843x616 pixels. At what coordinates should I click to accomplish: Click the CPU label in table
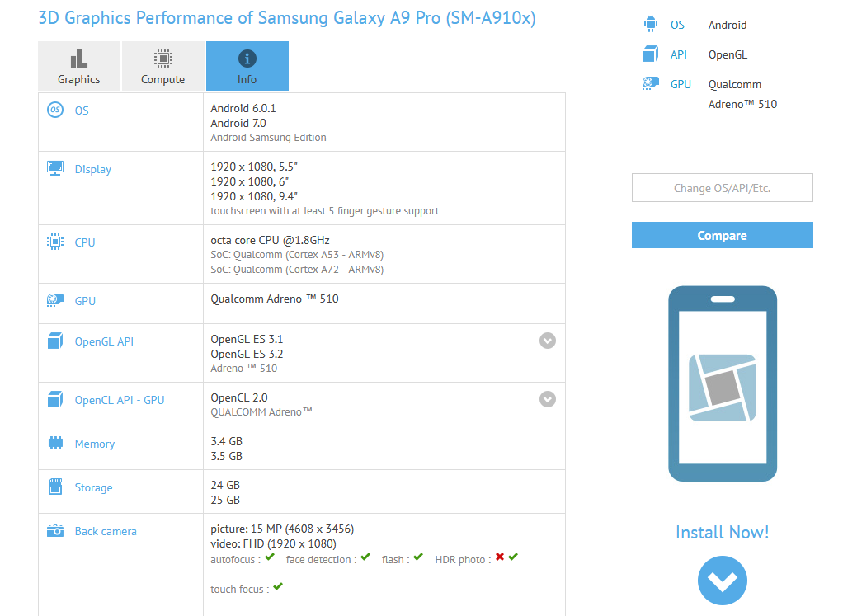85,242
